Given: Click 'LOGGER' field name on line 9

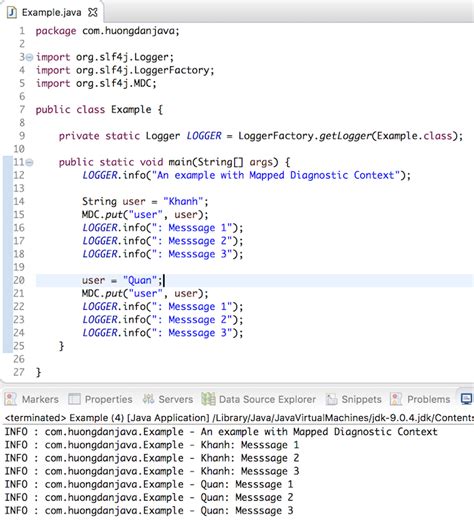Looking at the screenshot, I should pyautogui.click(x=204, y=136).
